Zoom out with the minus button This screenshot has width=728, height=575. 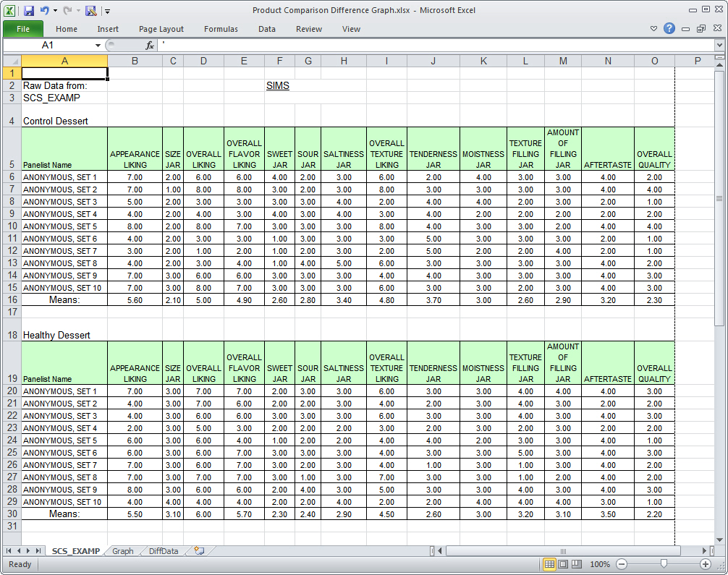622,564
